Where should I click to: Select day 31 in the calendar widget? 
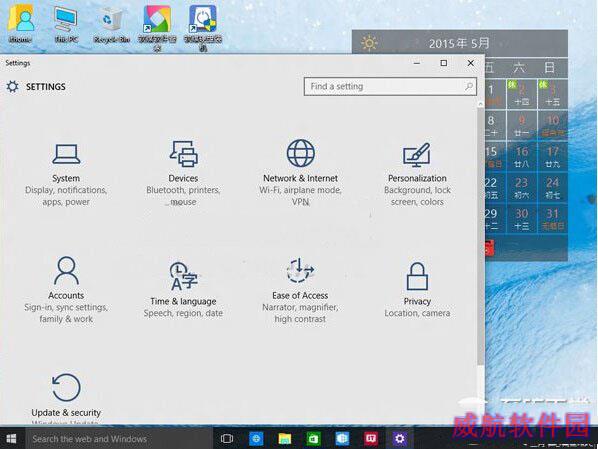point(553,219)
